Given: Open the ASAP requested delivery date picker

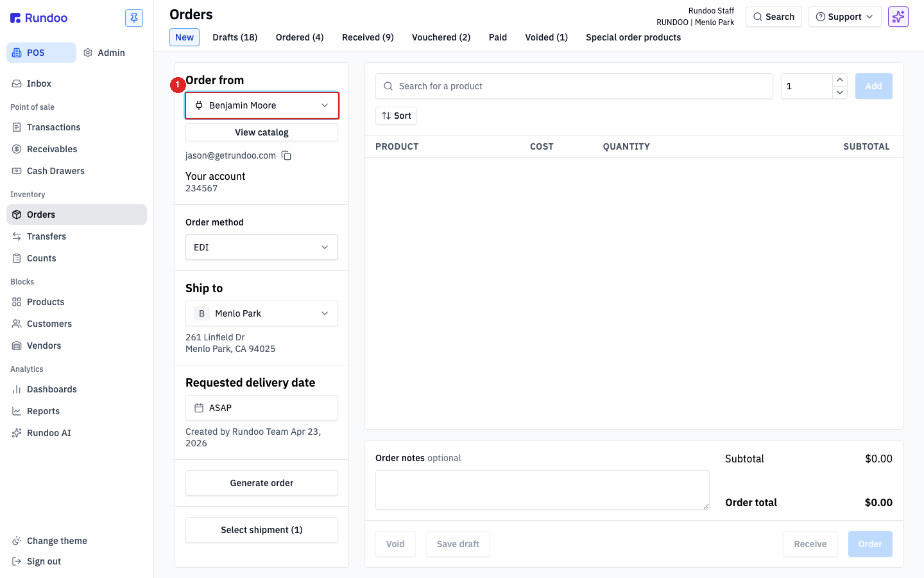Looking at the screenshot, I should 262,408.
